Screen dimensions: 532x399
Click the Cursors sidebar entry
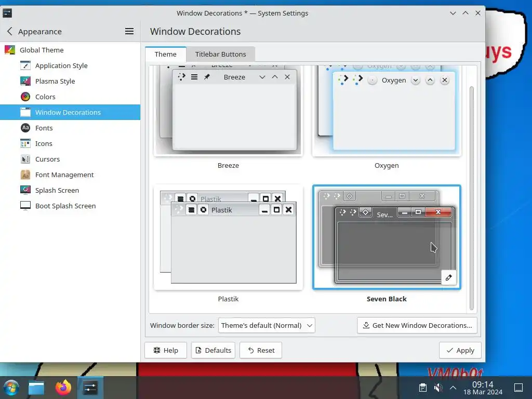pos(70,159)
